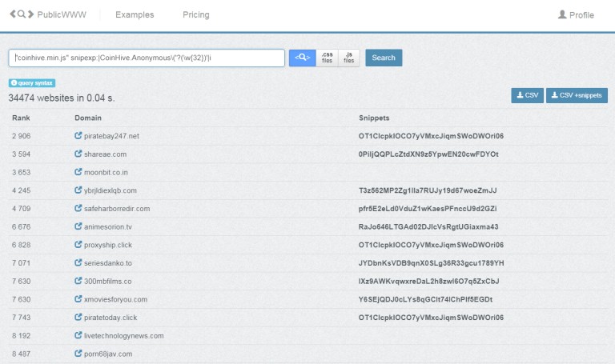Select rank value 2 906
The width and height of the screenshot is (615, 364).
click(x=21, y=136)
